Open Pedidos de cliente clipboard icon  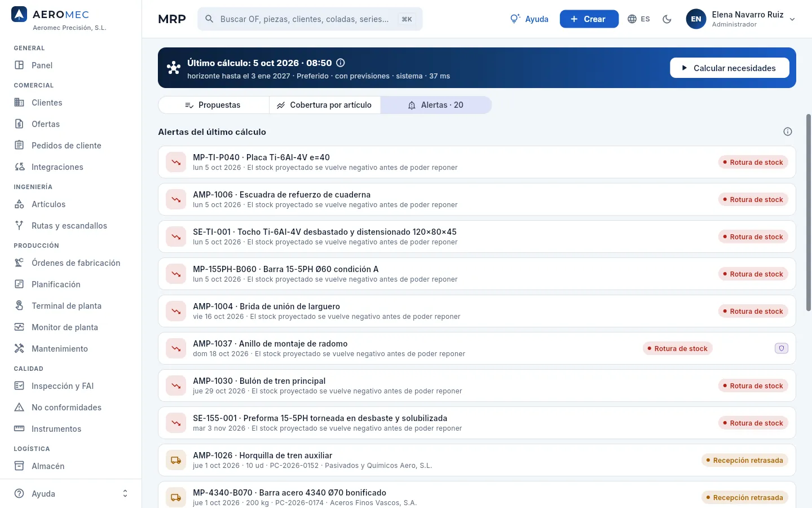(19, 145)
